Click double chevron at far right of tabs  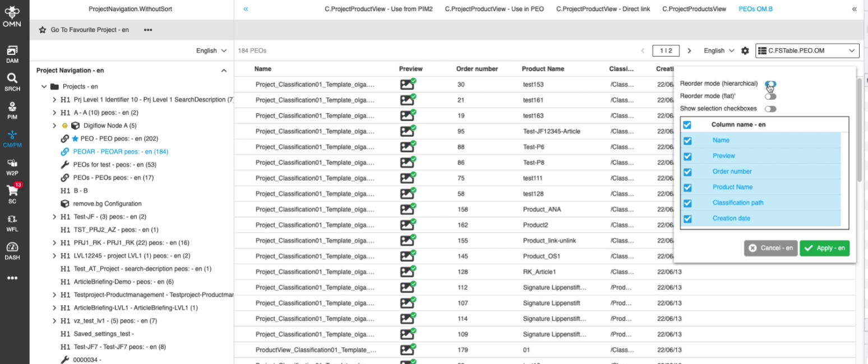coord(854,9)
